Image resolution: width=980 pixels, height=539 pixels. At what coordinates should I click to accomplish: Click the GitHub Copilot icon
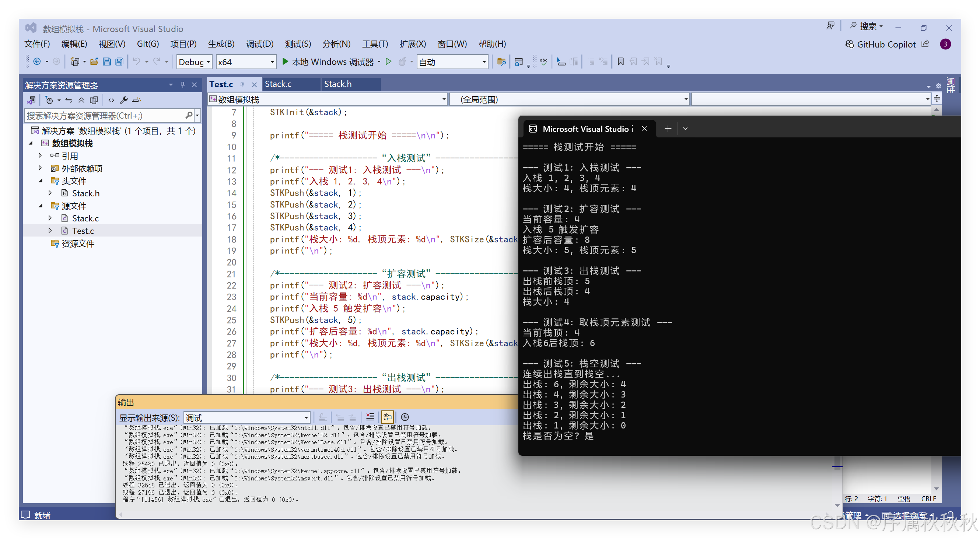[x=850, y=45]
